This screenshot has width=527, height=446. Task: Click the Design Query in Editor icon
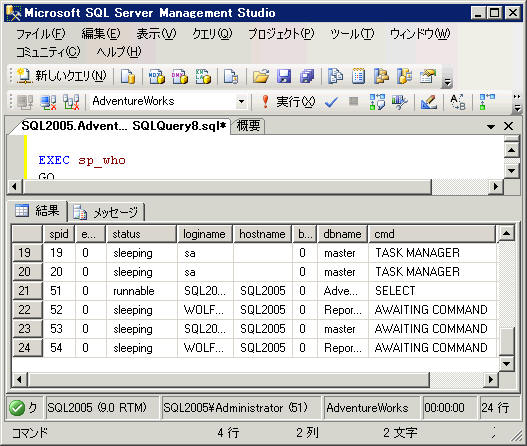click(x=429, y=102)
